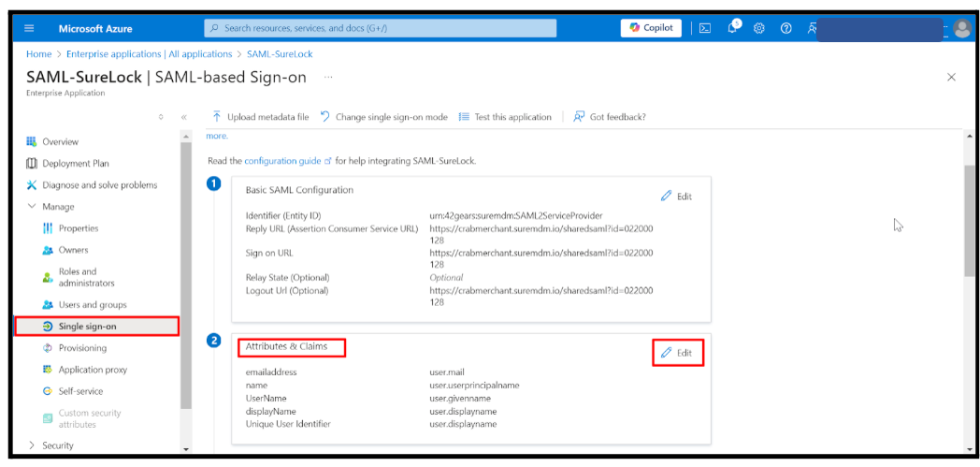Open the feedback icon in the header
This screenshot has height=467, width=980.
[812, 28]
